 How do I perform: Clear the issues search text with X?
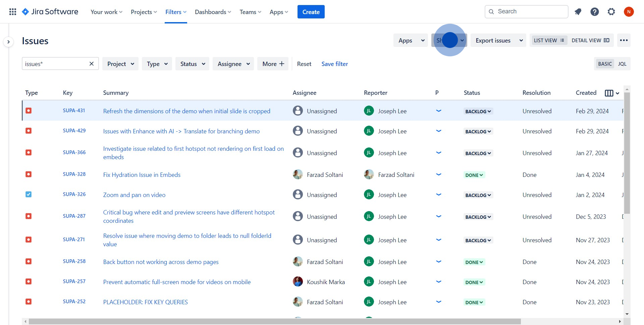click(91, 64)
